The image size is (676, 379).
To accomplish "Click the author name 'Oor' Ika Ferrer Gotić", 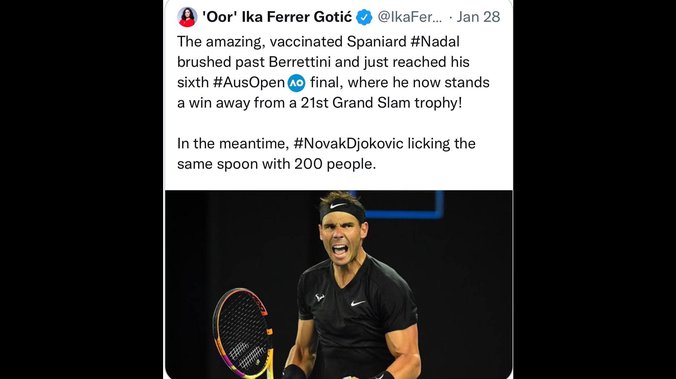I will point(277,17).
